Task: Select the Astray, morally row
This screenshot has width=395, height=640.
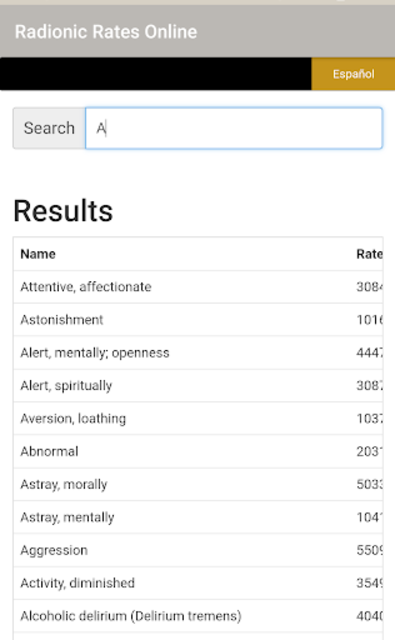Action: tap(198, 484)
